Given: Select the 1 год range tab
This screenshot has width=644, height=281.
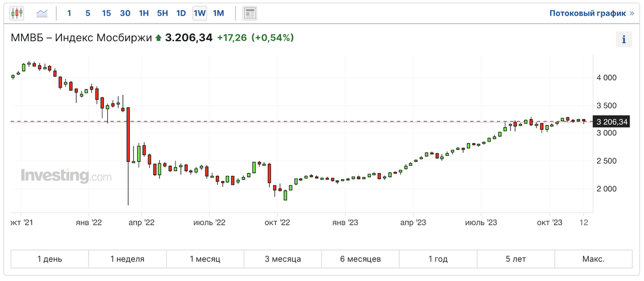Looking at the screenshot, I should (438, 259).
